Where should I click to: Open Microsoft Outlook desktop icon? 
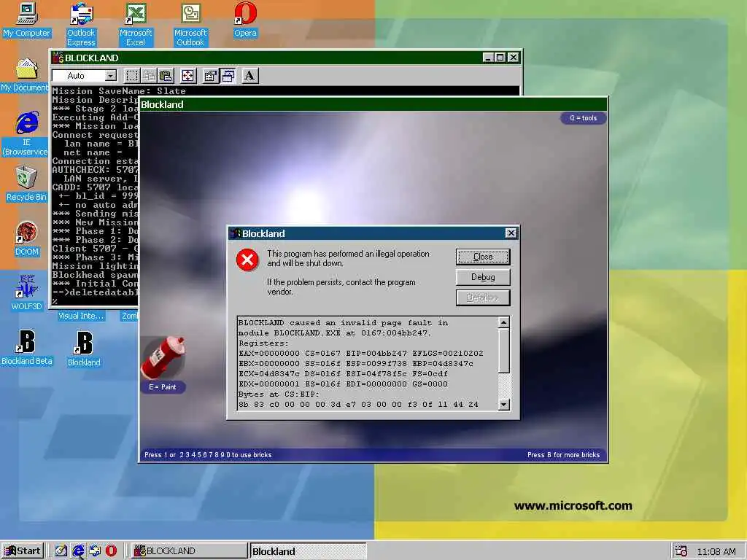tap(190, 24)
